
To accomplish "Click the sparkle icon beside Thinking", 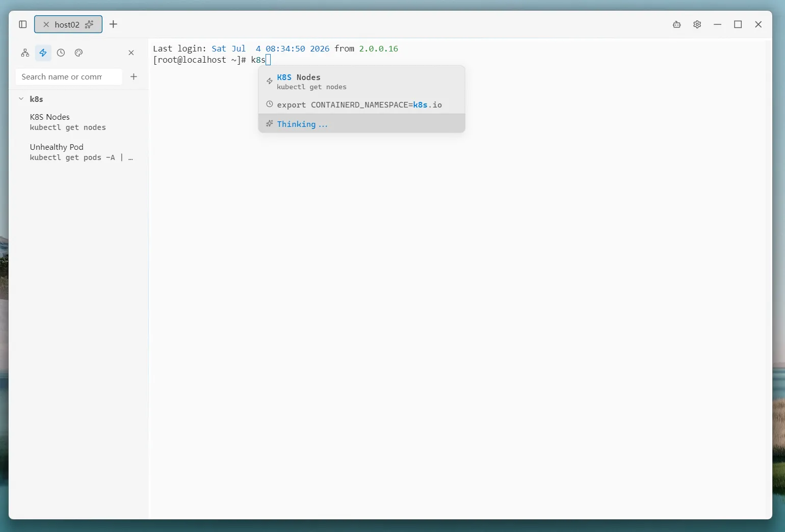I will tap(269, 123).
